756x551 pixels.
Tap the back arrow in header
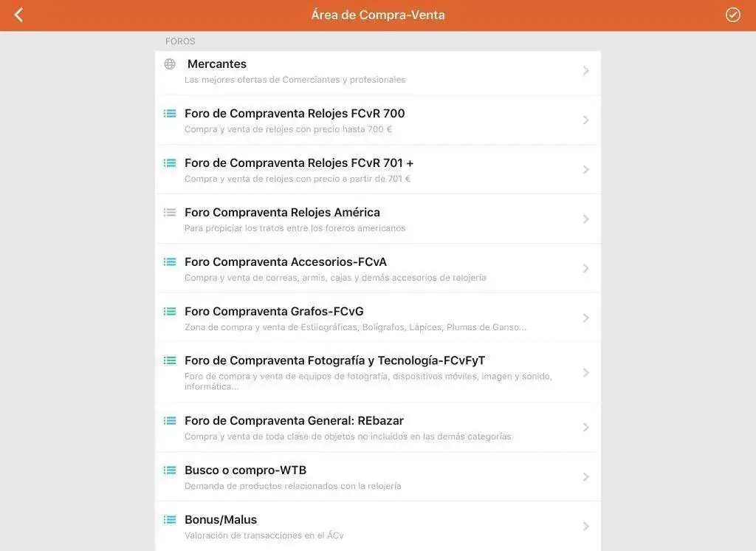[x=18, y=15]
